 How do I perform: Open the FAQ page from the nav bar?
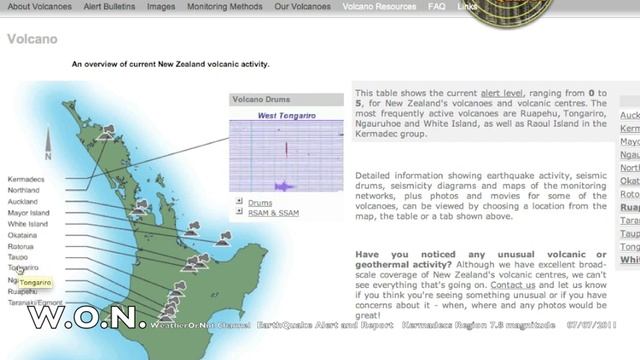point(436,7)
